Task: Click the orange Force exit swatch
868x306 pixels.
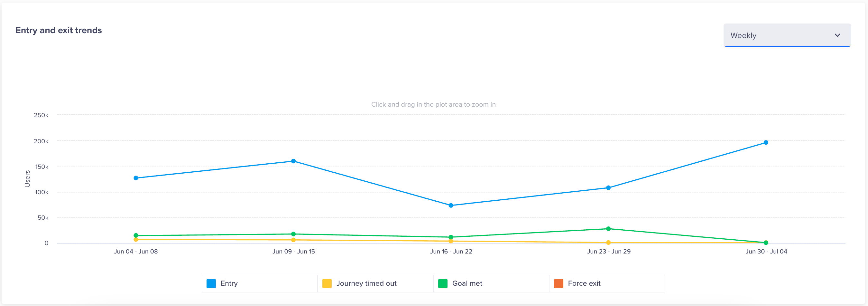Action: [x=558, y=283]
